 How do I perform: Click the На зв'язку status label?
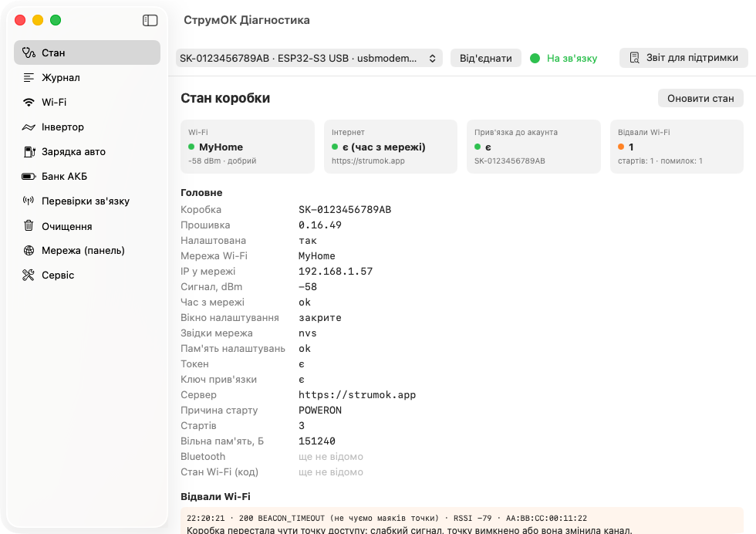(572, 59)
